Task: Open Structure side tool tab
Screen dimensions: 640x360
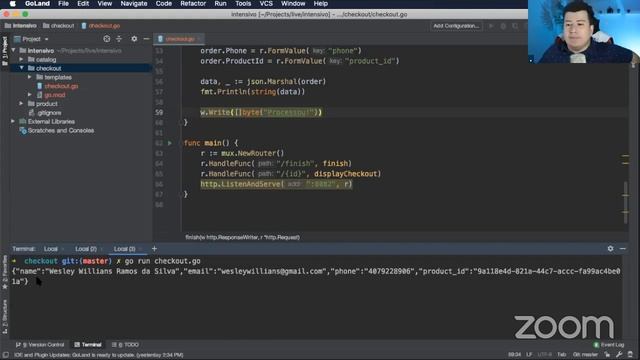Action: point(4,317)
